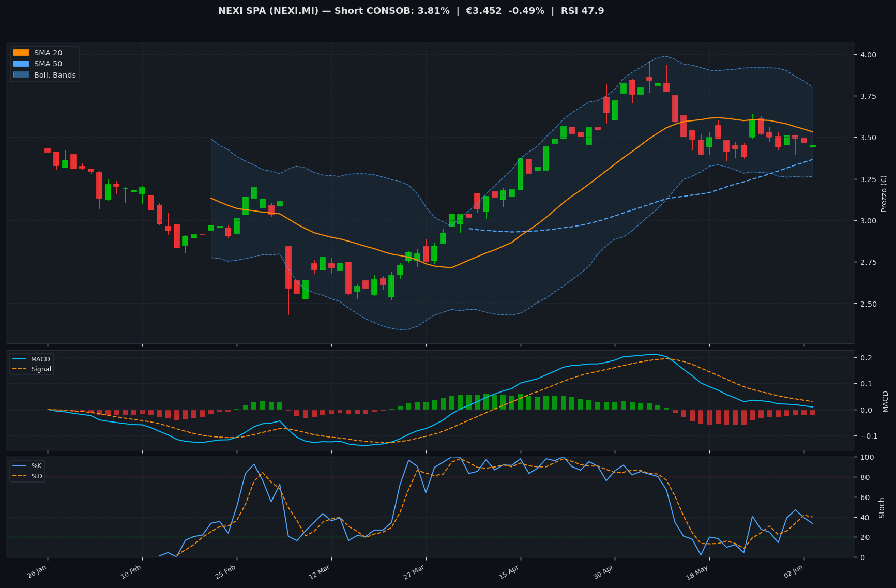Image resolution: width=896 pixels, height=588 pixels.
Task: Click the "30 Apr" date label
Action: pos(604,572)
